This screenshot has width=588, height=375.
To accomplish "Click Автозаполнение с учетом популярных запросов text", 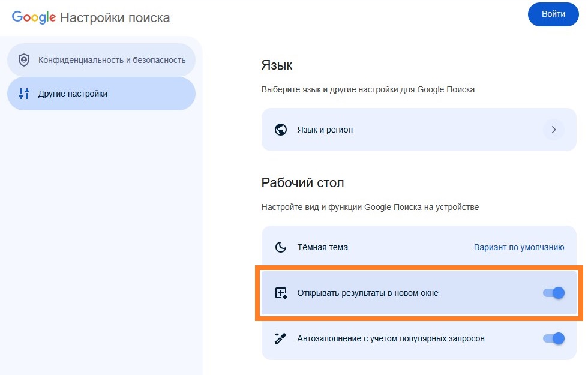I will 391,338.
